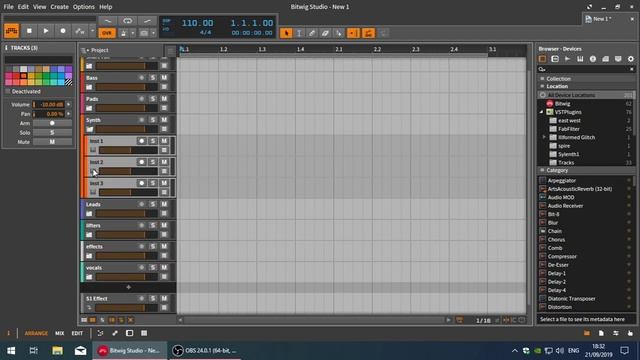The height and width of the screenshot is (360, 640).
Task: Collapse the Collection section in browser
Action: point(543,78)
